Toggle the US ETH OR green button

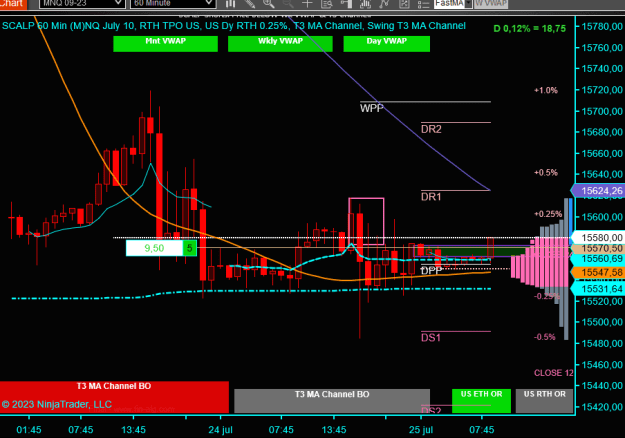481,401
